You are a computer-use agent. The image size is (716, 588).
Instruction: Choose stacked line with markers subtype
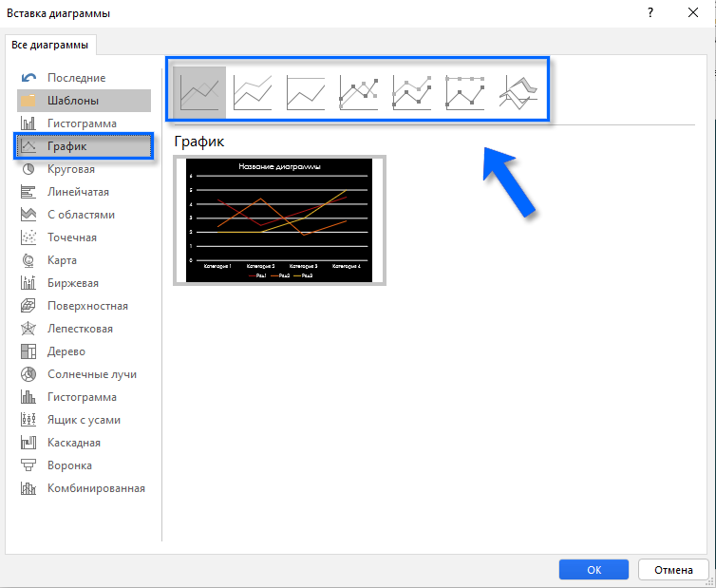point(412,92)
